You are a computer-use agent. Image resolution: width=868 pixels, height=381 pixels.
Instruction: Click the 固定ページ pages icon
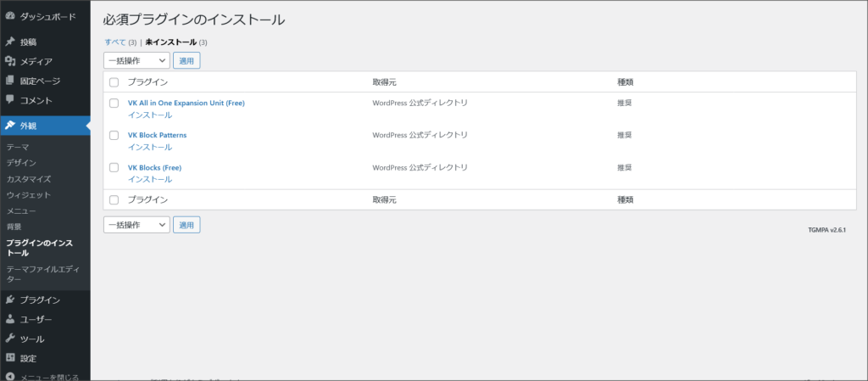tap(9, 81)
